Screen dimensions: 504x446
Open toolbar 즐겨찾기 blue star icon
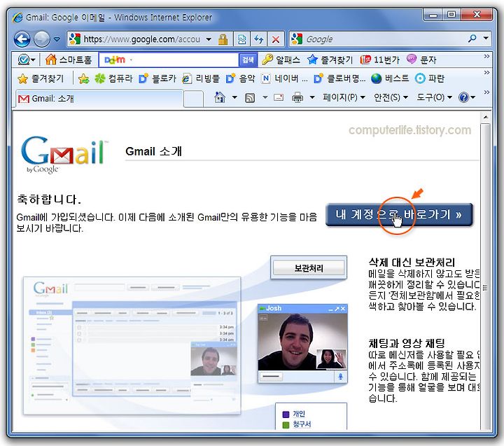click(330, 60)
